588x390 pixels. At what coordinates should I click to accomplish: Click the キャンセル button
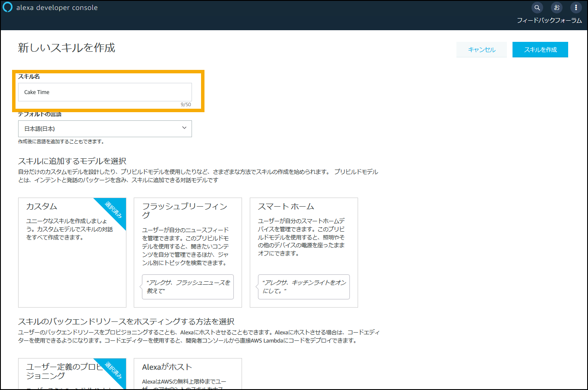click(x=481, y=50)
